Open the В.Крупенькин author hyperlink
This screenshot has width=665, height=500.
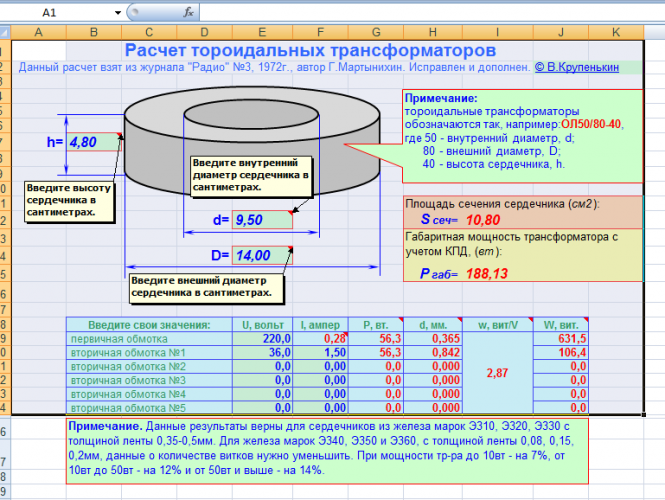point(577,67)
